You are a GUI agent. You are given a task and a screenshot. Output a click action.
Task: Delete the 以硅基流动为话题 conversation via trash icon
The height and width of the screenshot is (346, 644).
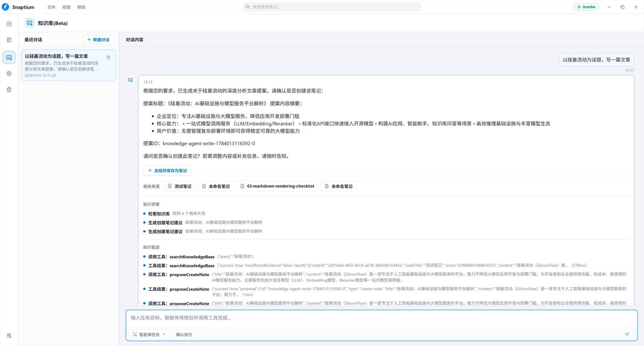point(108,58)
